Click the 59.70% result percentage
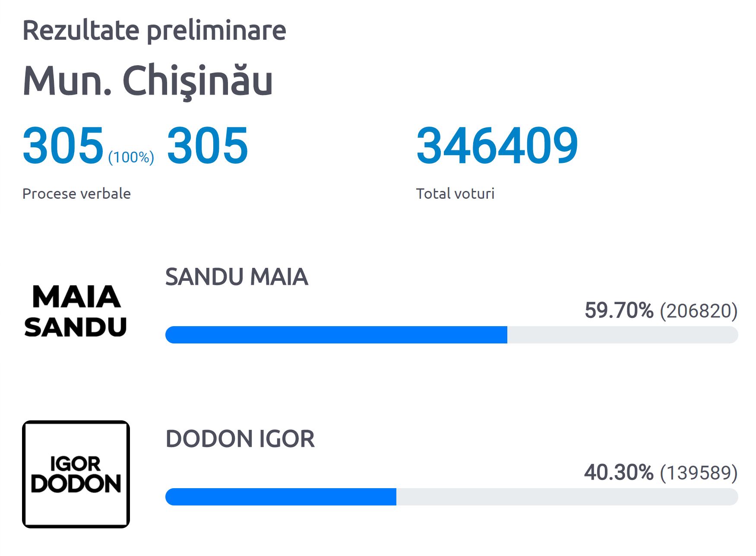756x556 pixels. point(619,310)
